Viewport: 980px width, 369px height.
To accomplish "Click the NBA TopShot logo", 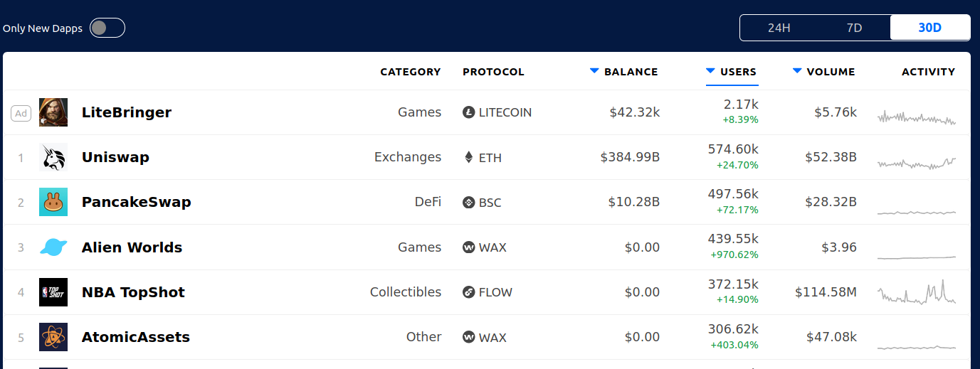I will 53,292.
